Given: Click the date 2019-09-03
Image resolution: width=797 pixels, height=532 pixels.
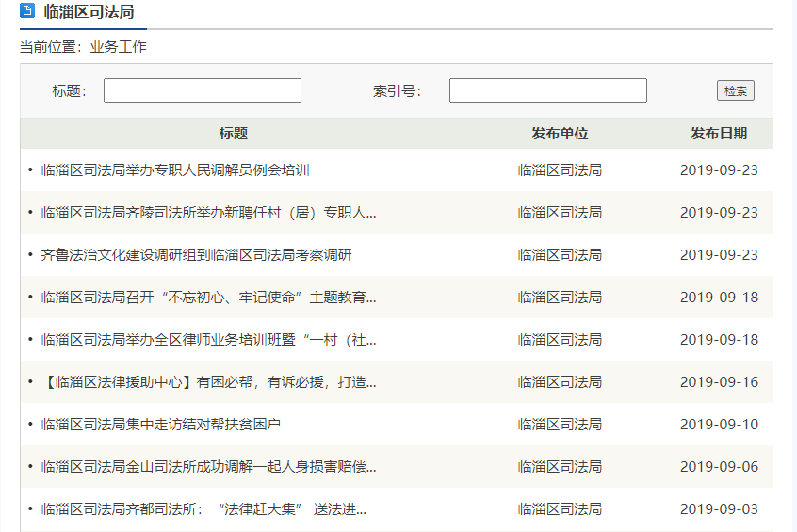Looking at the screenshot, I should 719,509.
